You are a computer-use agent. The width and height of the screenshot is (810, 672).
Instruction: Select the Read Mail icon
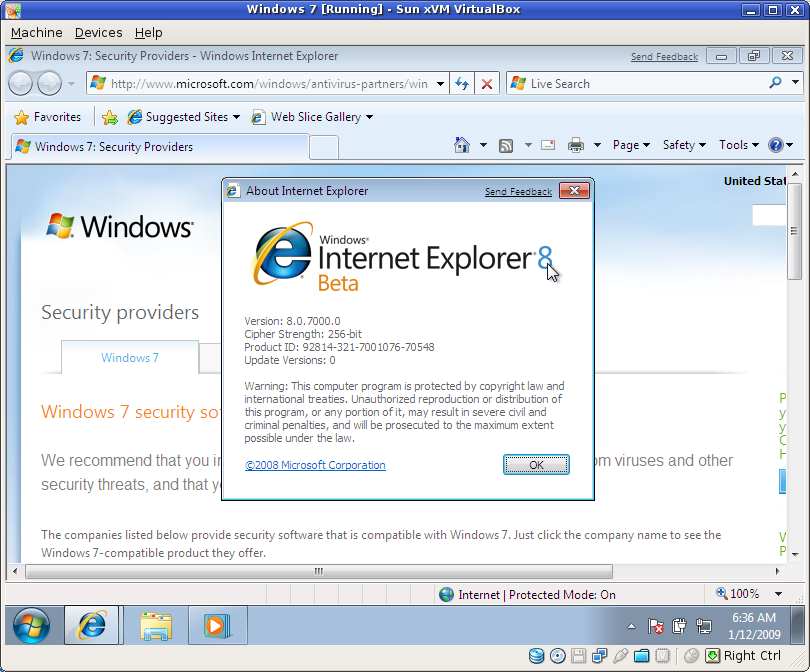pyautogui.click(x=548, y=144)
